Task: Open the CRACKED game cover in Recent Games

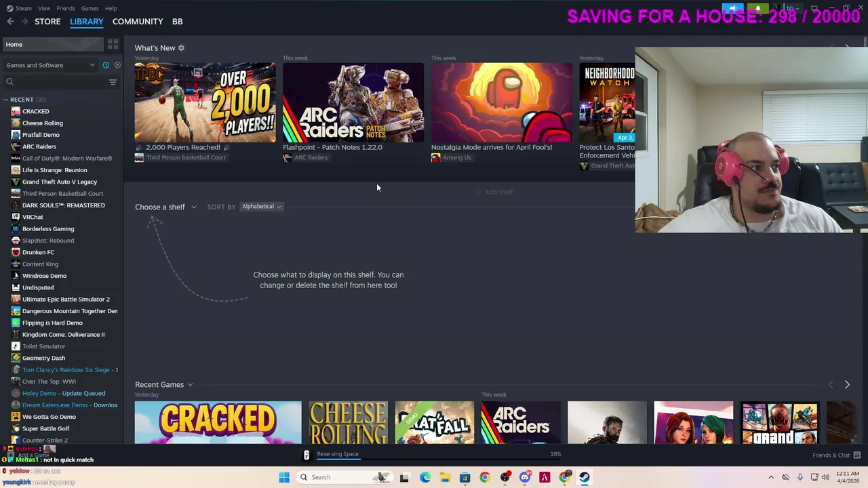Action: (218, 423)
